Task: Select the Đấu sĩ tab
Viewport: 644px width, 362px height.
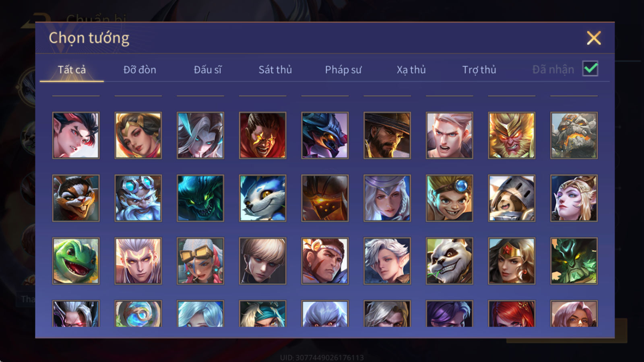Action: point(208,70)
